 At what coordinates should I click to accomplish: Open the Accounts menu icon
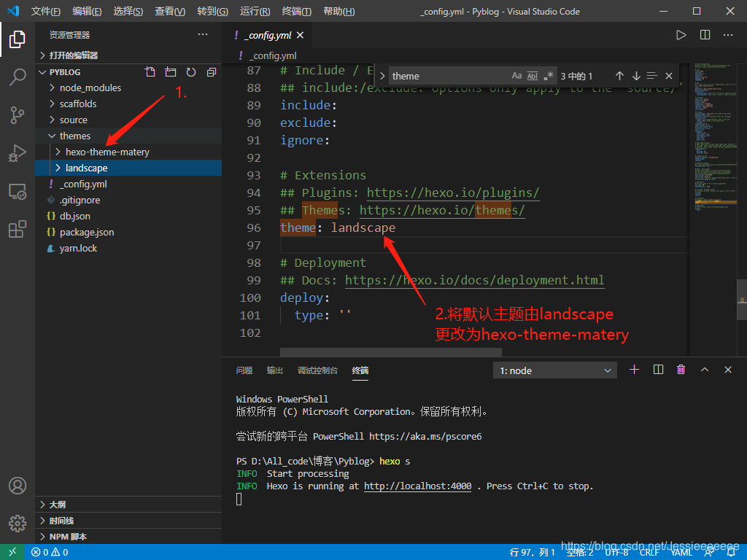tap(18, 486)
